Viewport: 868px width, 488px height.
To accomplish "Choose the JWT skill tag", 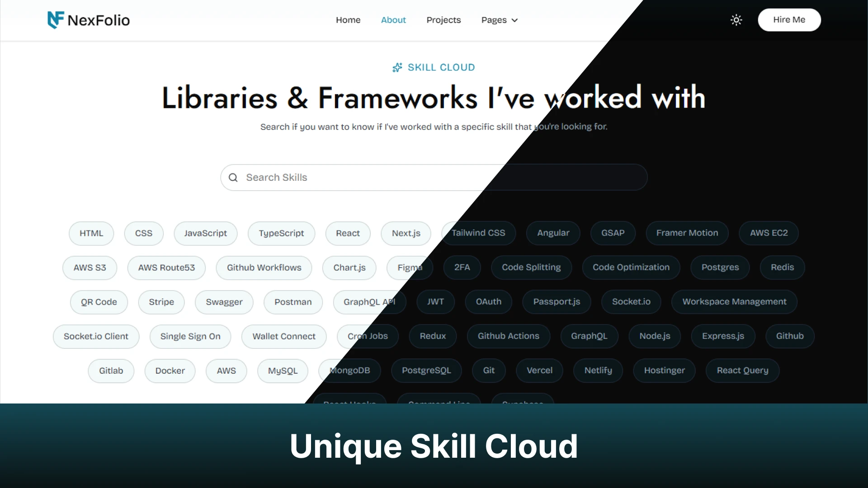I will point(436,301).
